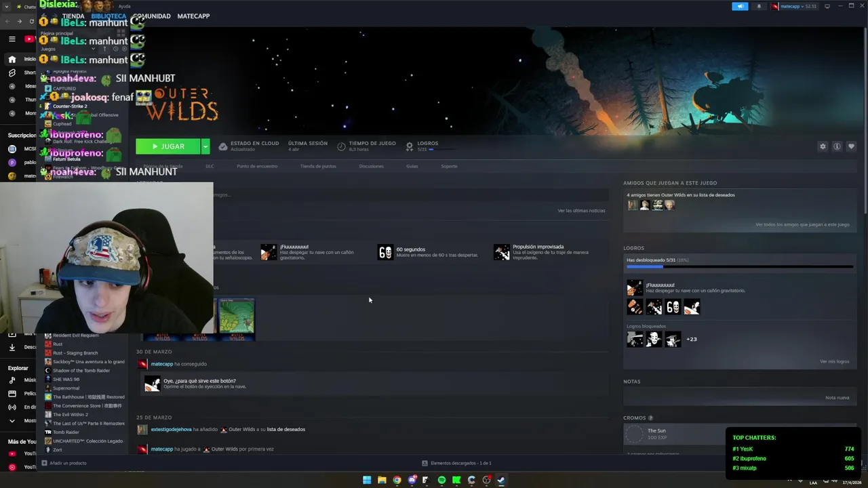This screenshot has height=488, width=868.
Task: Click the Big Picture mode monitor icon
Action: point(827,6)
